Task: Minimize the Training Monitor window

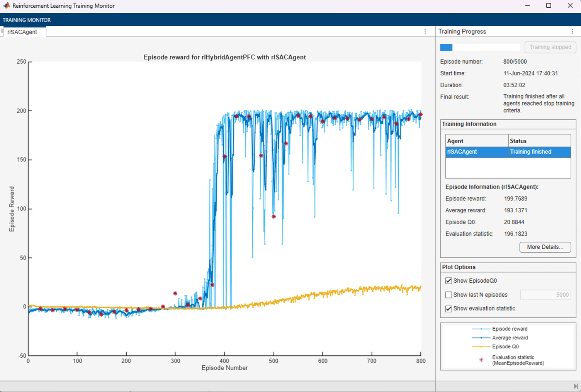Action: (x=527, y=6)
